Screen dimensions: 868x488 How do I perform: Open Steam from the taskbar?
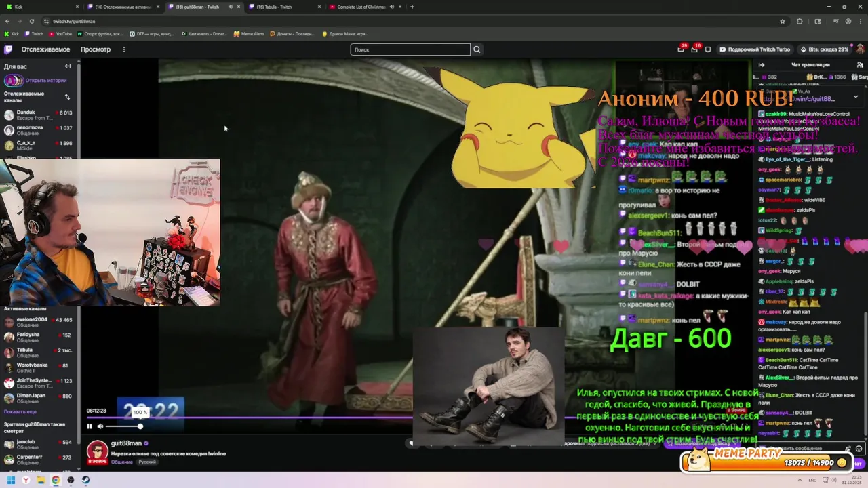click(85, 480)
